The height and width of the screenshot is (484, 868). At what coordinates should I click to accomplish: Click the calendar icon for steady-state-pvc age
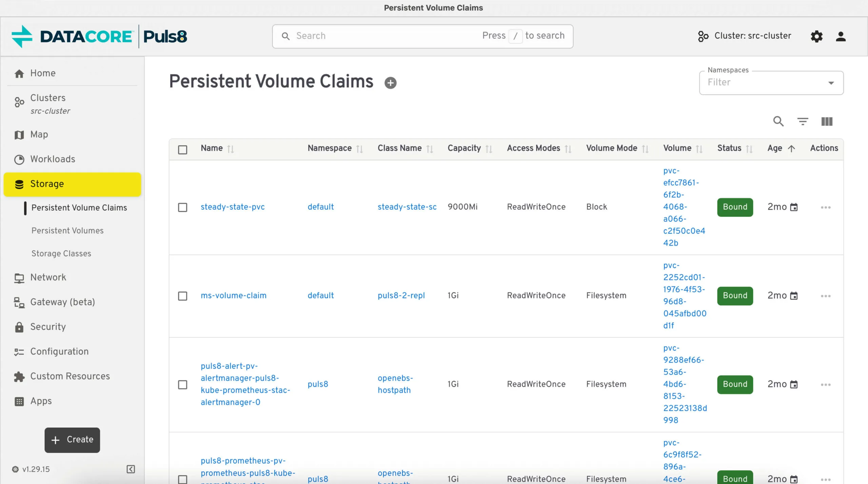(794, 207)
